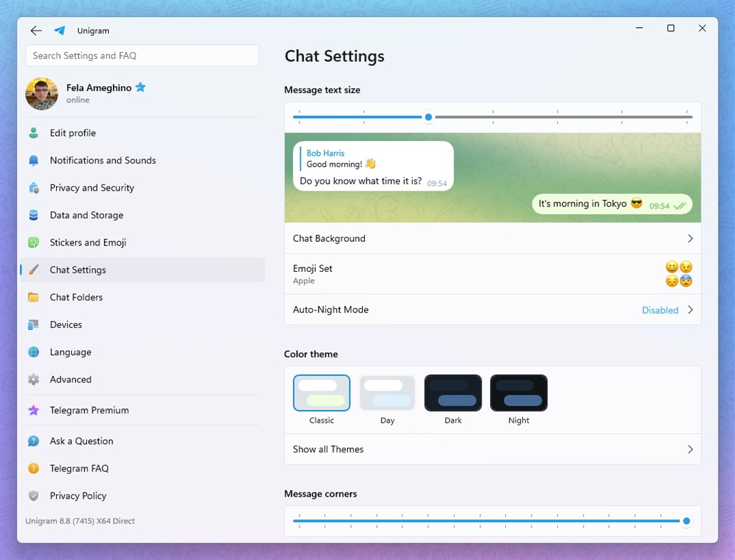Navigate back using the arrow
The width and height of the screenshot is (735, 560).
click(36, 31)
